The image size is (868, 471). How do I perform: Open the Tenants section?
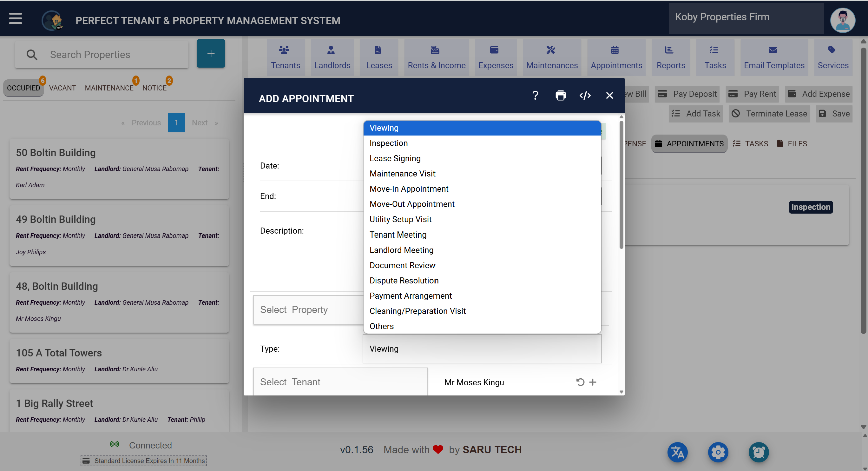click(286, 57)
